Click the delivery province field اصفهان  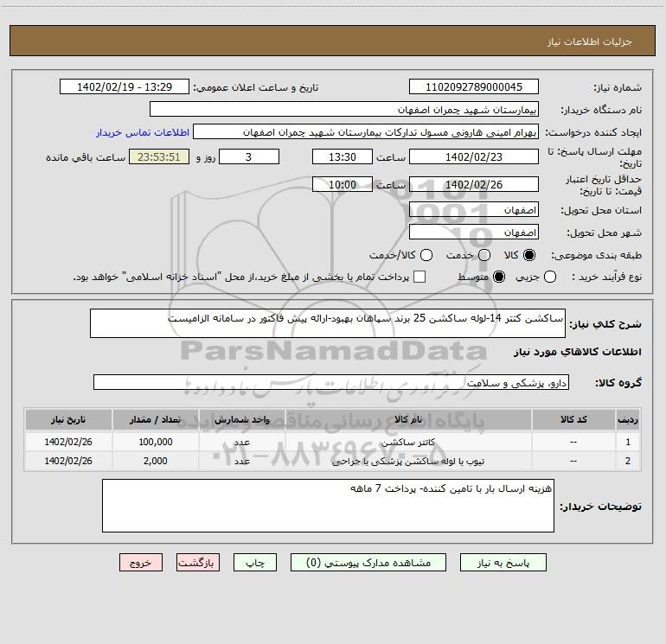pyautogui.click(x=474, y=210)
